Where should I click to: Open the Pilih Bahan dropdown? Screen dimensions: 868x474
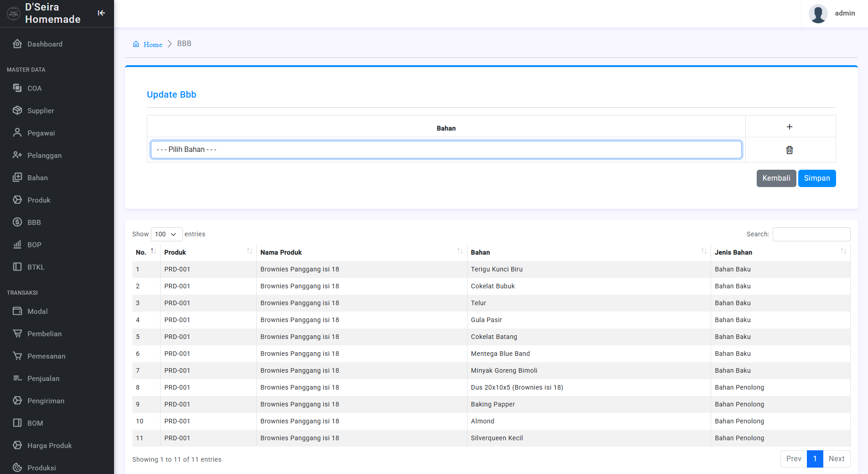(x=446, y=150)
